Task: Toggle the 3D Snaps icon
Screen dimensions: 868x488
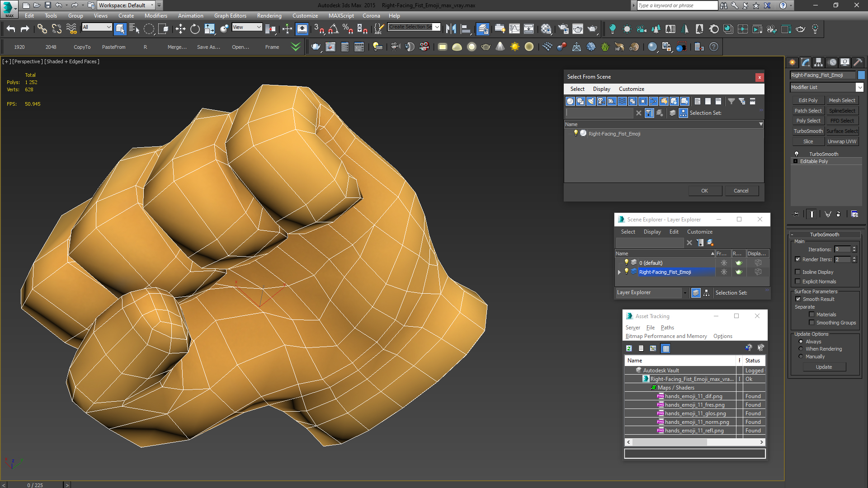Action: [x=319, y=29]
